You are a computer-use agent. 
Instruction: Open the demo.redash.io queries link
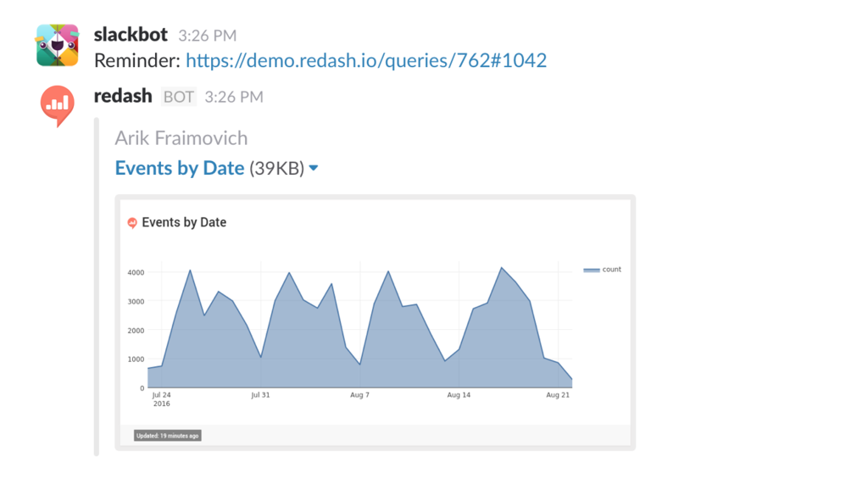366,60
